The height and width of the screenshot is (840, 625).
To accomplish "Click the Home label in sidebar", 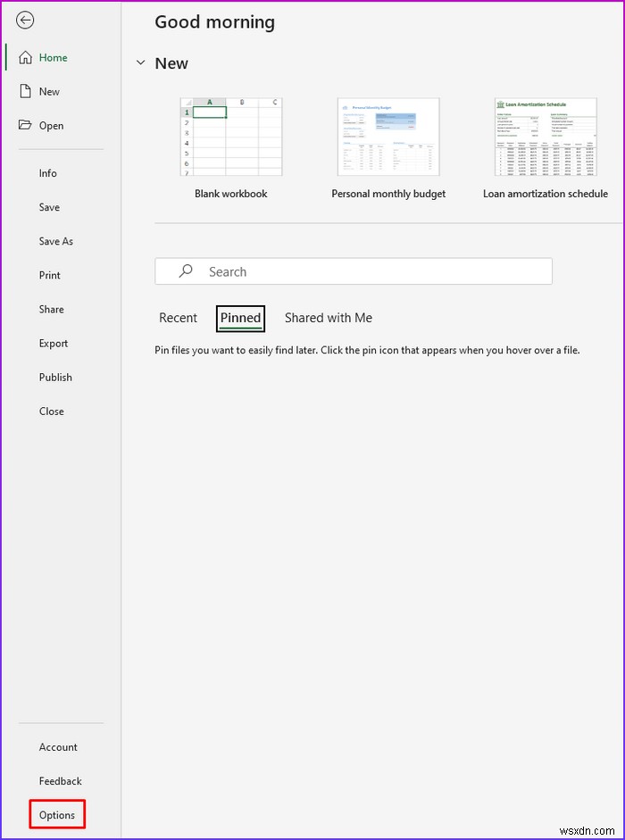I will click(53, 58).
